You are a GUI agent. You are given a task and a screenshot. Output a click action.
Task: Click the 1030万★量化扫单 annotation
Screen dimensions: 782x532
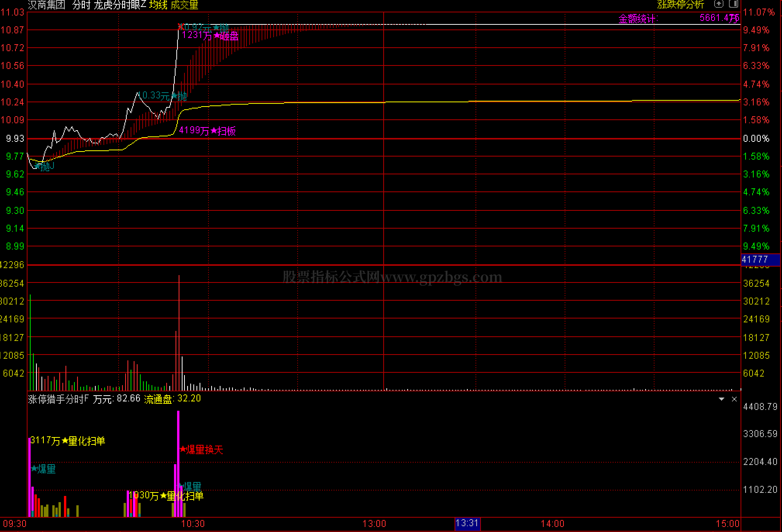[167, 496]
